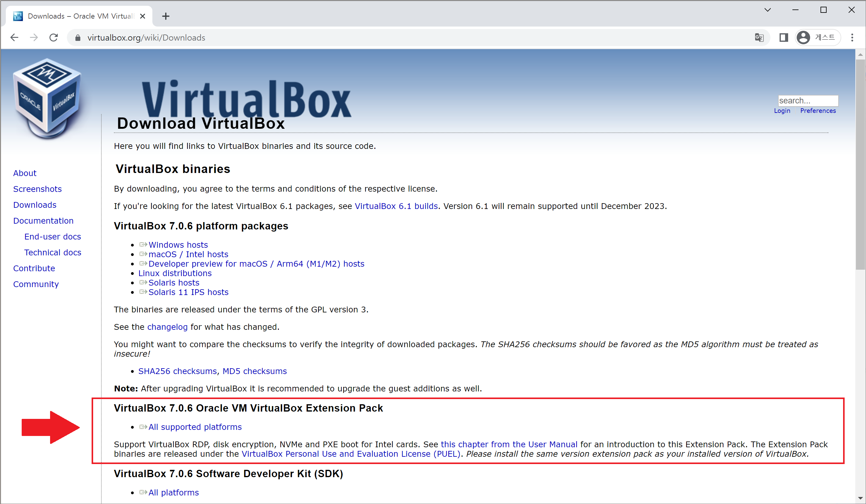Download Extension Pack for All supported platforms
Viewport: 866px width, 504px height.
(195, 427)
